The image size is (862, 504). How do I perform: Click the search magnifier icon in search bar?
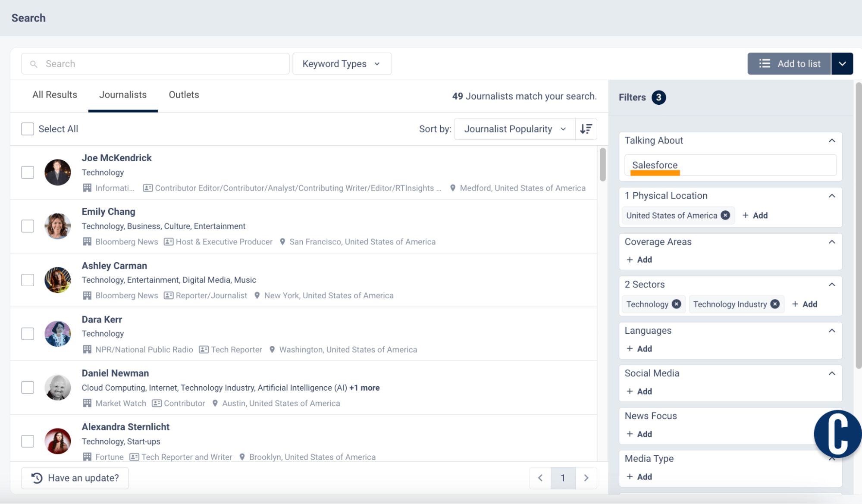point(34,63)
